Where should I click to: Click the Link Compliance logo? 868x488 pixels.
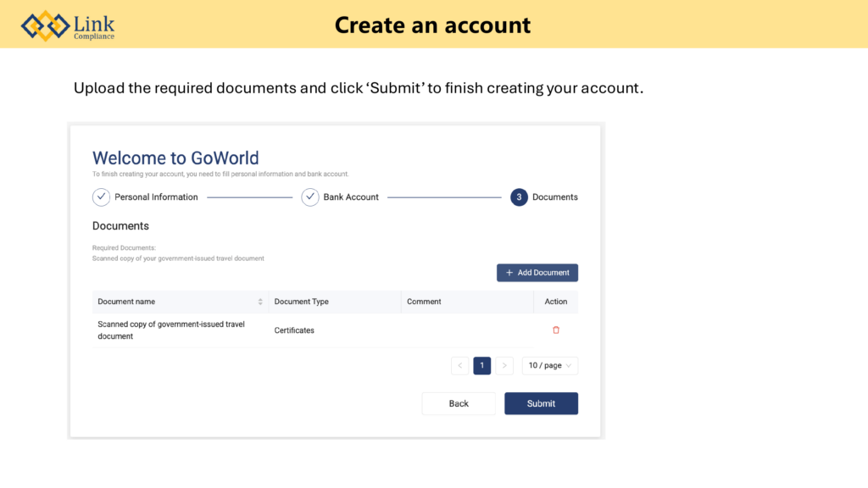[68, 25]
